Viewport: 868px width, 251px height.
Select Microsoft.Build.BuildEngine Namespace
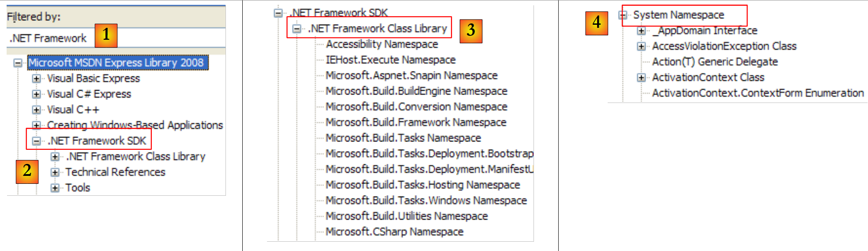click(x=416, y=91)
